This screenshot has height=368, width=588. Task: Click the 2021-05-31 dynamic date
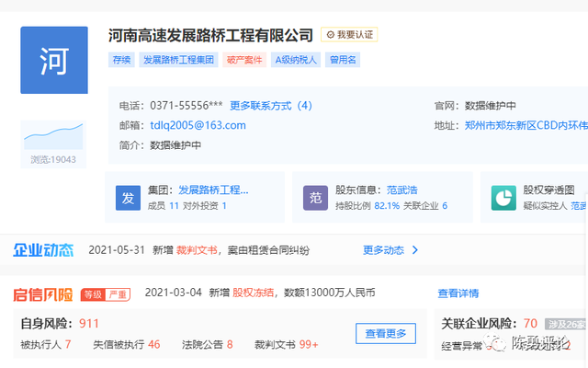(x=117, y=250)
